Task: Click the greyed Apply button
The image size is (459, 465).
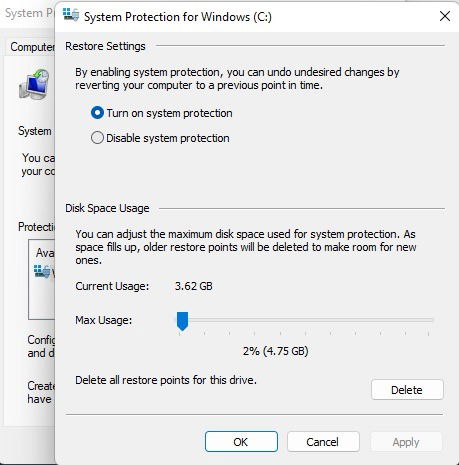Action: coord(406,442)
